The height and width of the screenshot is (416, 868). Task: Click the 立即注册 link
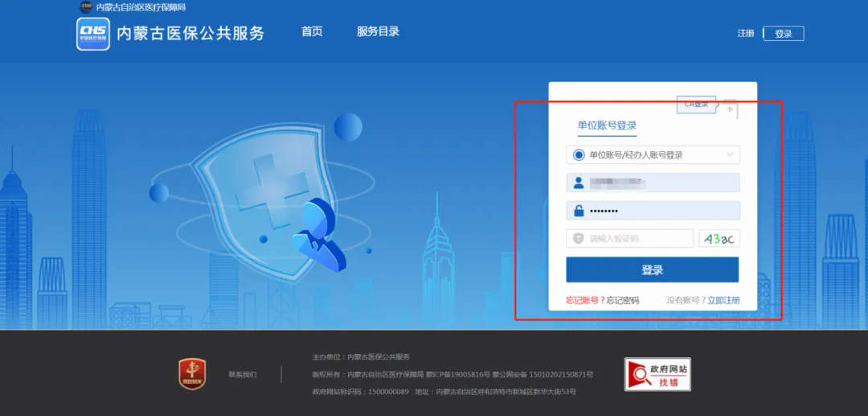coord(723,301)
